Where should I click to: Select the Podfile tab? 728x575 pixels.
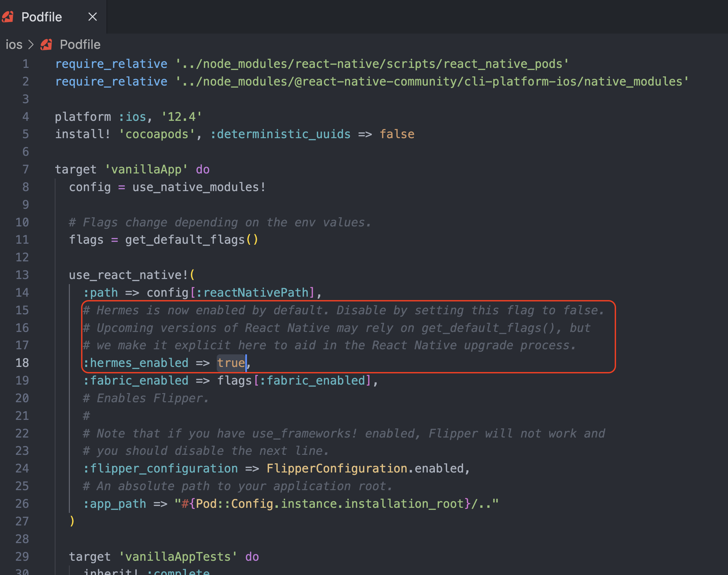(41, 17)
